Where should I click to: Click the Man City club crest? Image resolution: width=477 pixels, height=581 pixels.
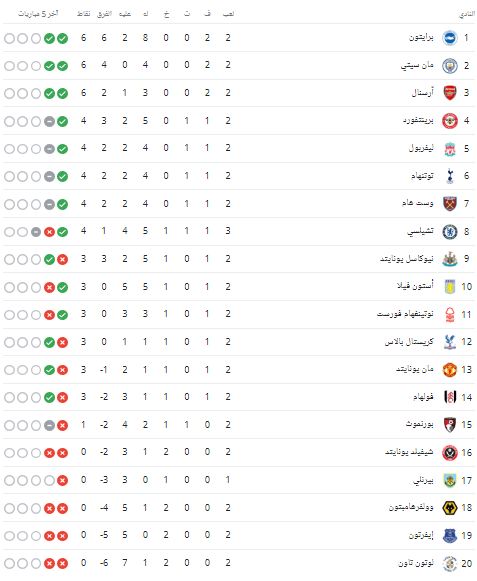(x=450, y=66)
